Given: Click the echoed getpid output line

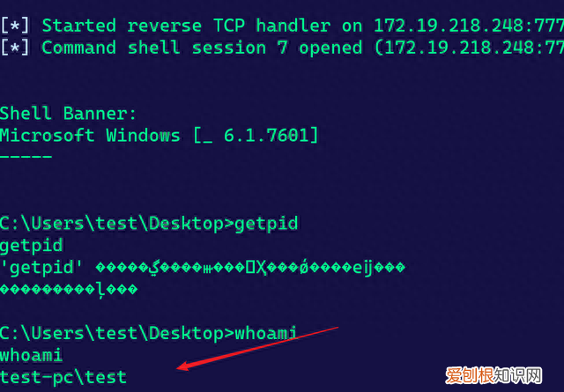Looking at the screenshot, I should click(x=32, y=246).
